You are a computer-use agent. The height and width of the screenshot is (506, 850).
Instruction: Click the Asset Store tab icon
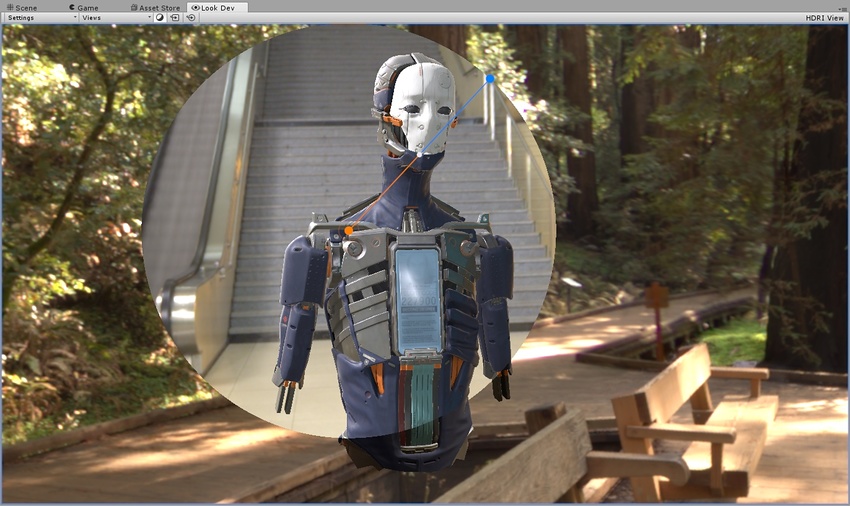tap(134, 7)
